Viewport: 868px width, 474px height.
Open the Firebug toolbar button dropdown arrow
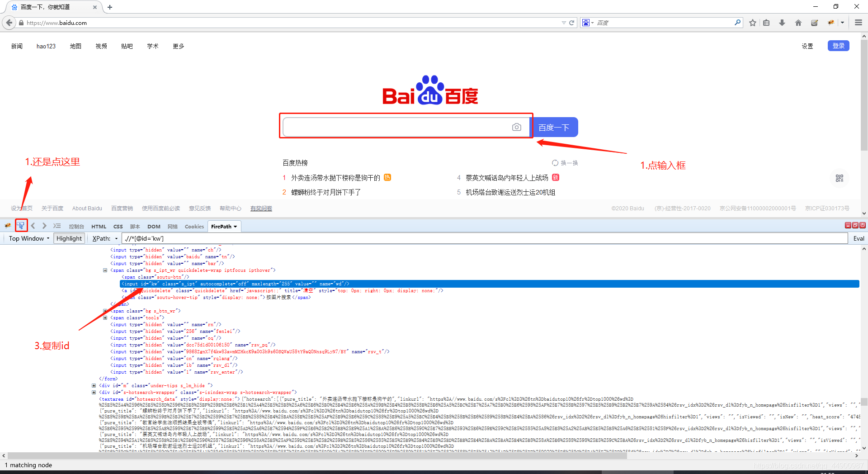[843, 23]
